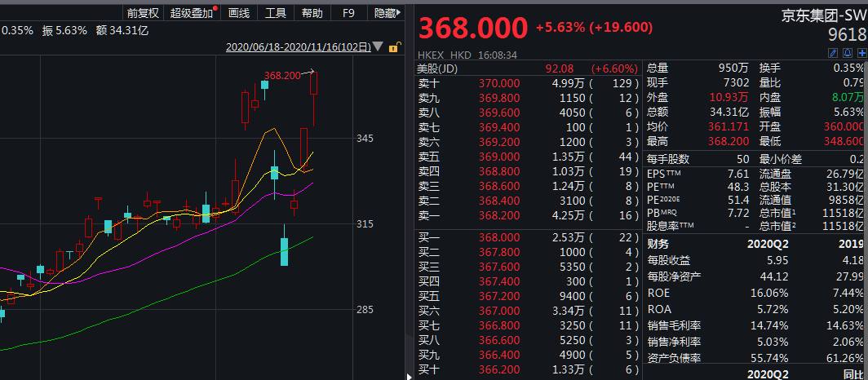Open the 工具 tools menu
The width and height of the screenshot is (868, 380).
tap(275, 13)
